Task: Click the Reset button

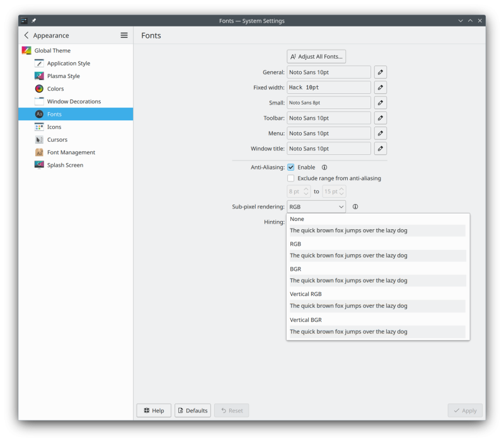Action: click(231, 411)
